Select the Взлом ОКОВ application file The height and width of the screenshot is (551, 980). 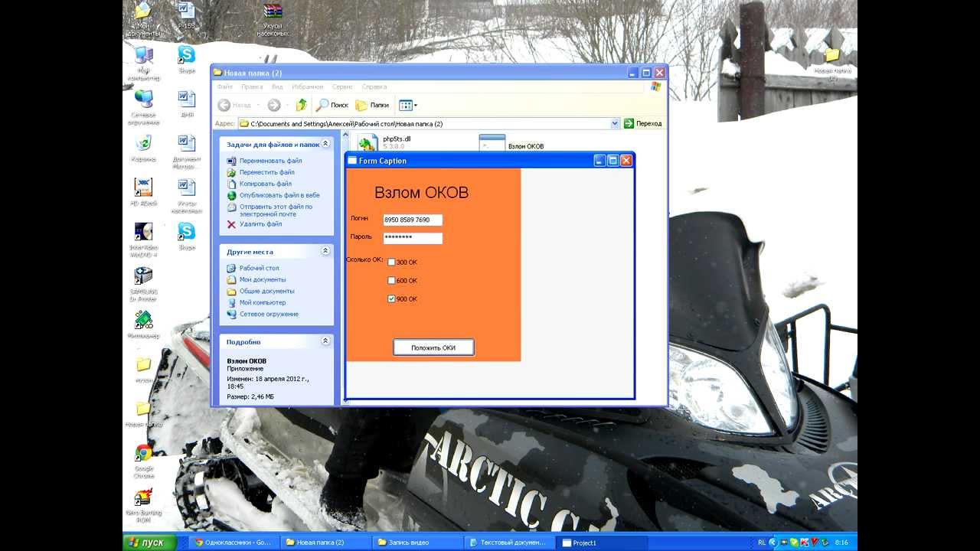[x=492, y=142]
